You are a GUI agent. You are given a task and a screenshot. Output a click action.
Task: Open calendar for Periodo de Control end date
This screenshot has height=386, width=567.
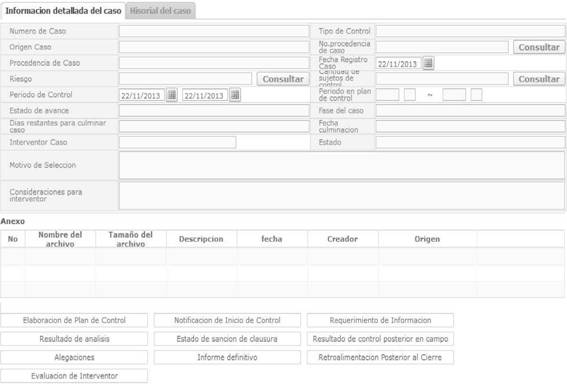(235, 95)
